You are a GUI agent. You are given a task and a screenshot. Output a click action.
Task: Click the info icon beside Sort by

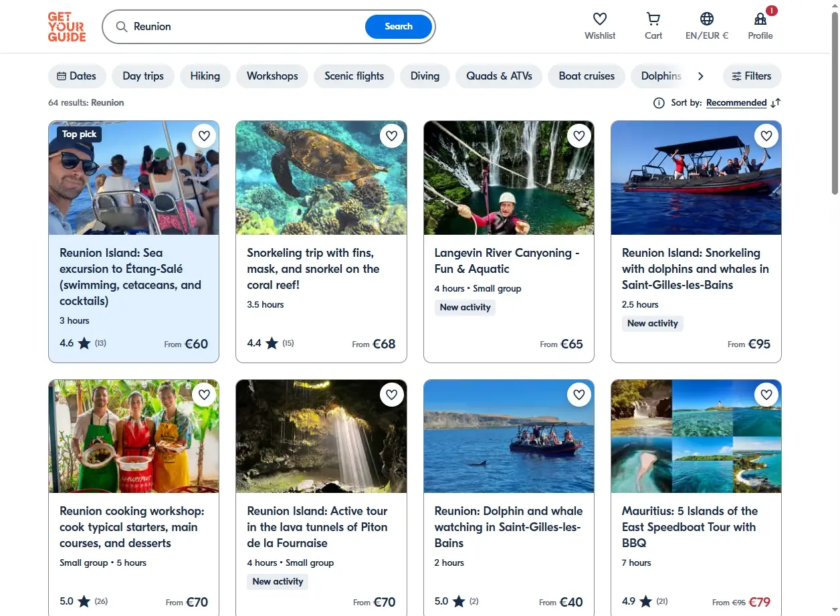point(659,103)
